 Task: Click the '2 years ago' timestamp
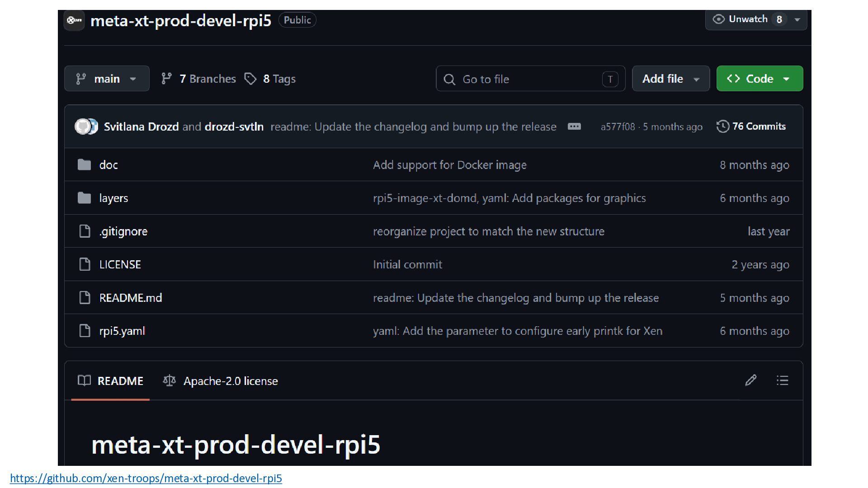point(760,264)
